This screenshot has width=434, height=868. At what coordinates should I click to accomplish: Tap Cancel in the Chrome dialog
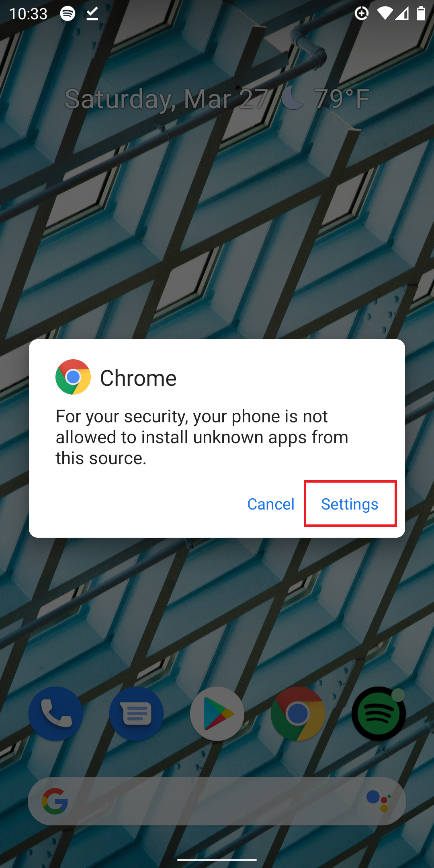pyautogui.click(x=271, y=504)
